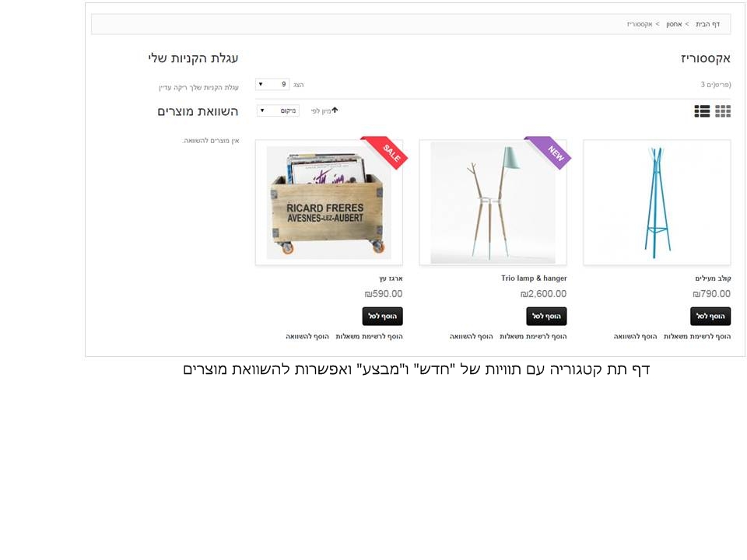The height and width of the screenshot is (560, 747).
Task: Switch to grid view icon
Action: pyautogui.click(x=723, y=111)
